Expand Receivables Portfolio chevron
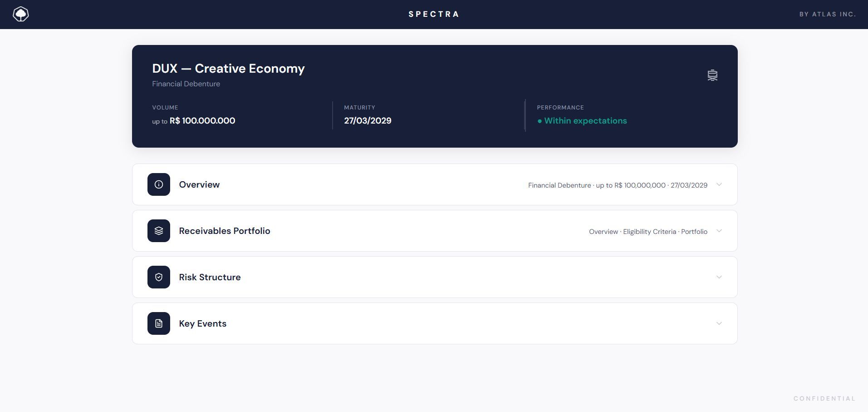 [719, 231]
